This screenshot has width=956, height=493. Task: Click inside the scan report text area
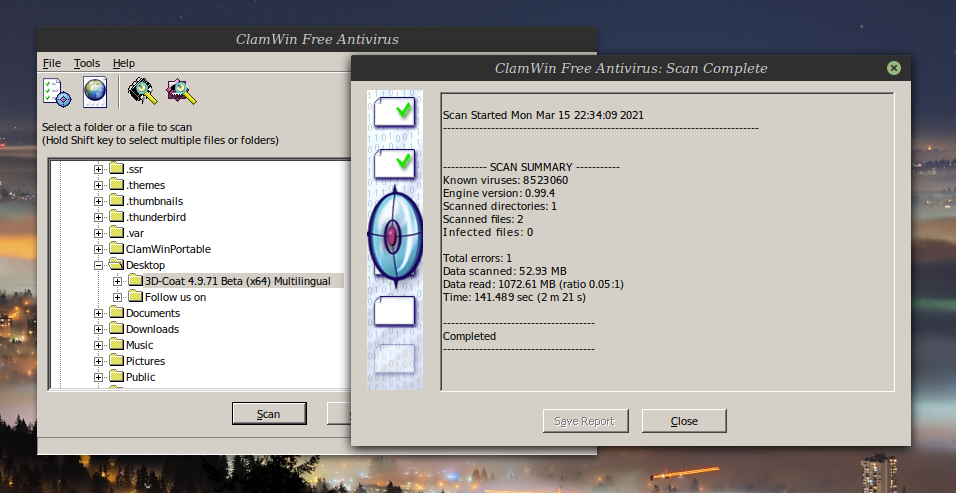point(668,242)
